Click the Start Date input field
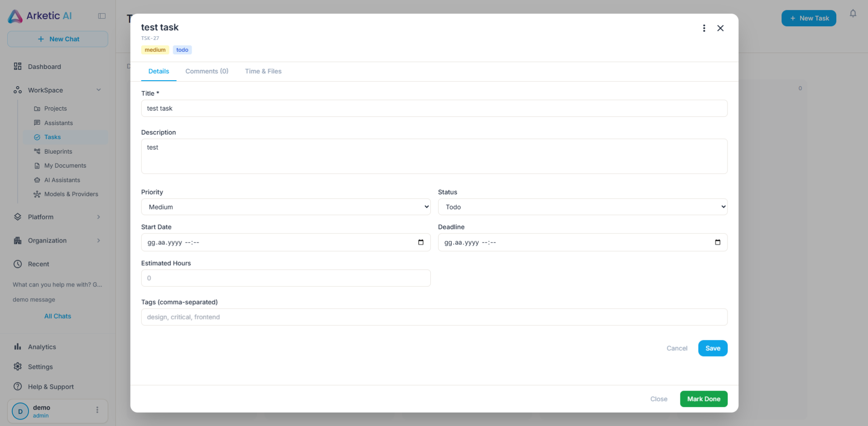 (x=286, y=242)
